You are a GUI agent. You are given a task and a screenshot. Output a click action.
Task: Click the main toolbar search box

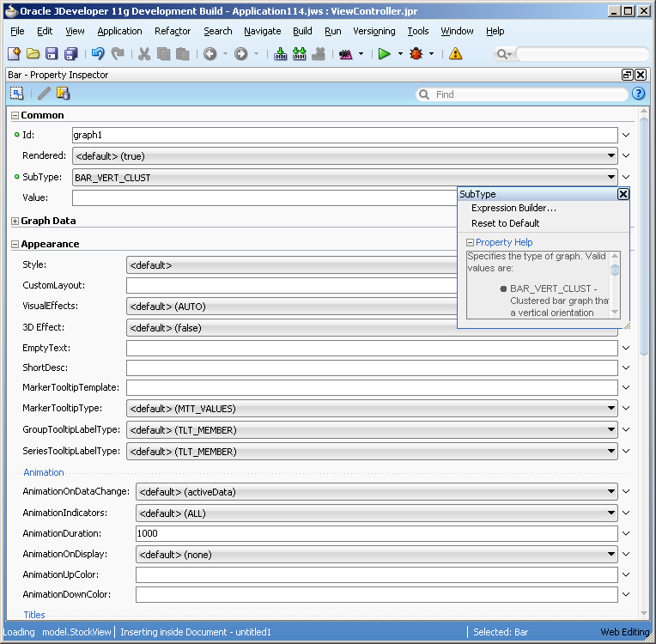[x=582, y=53]
